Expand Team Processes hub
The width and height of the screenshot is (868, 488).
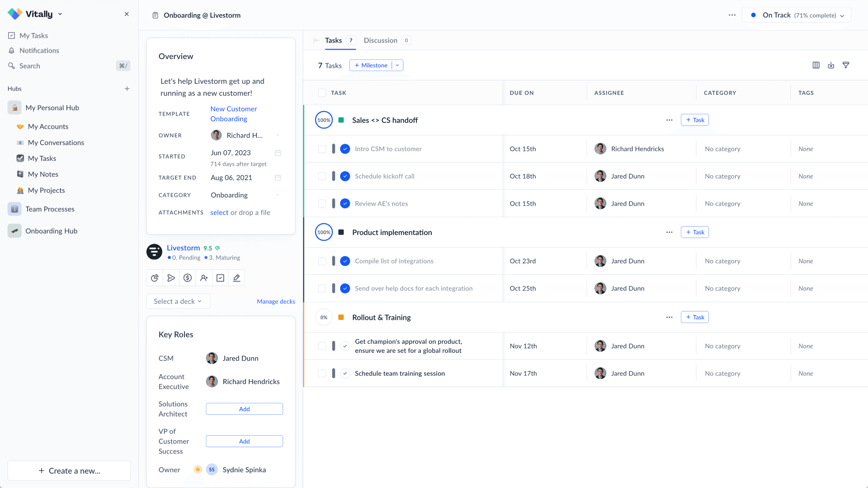[x=41, y=209]
